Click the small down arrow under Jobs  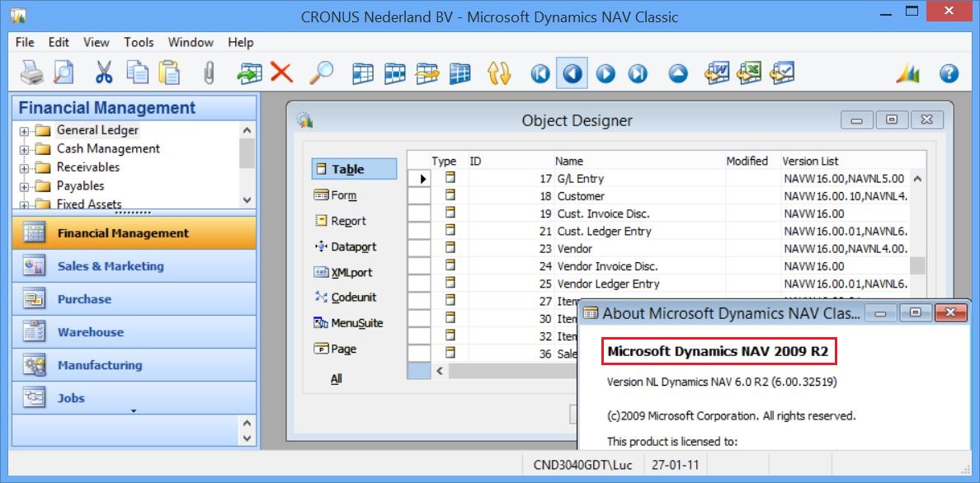tap(134, 410)
